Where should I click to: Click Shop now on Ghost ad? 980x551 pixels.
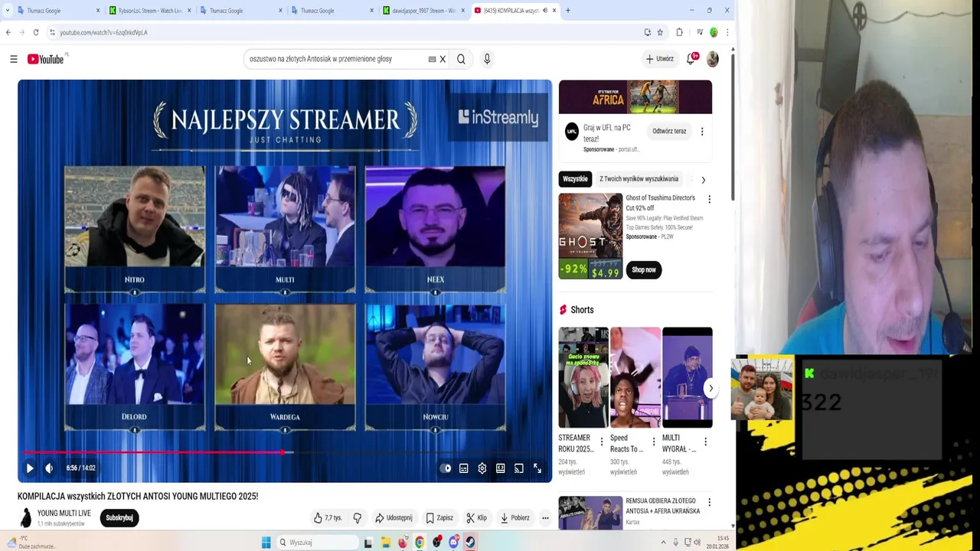tap(644, 269)
